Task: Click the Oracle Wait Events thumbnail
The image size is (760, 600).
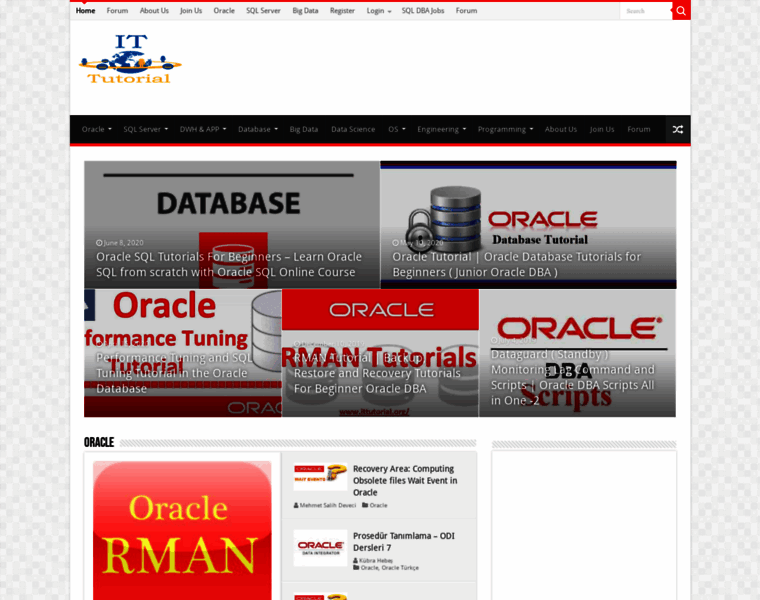Action: 320,477
